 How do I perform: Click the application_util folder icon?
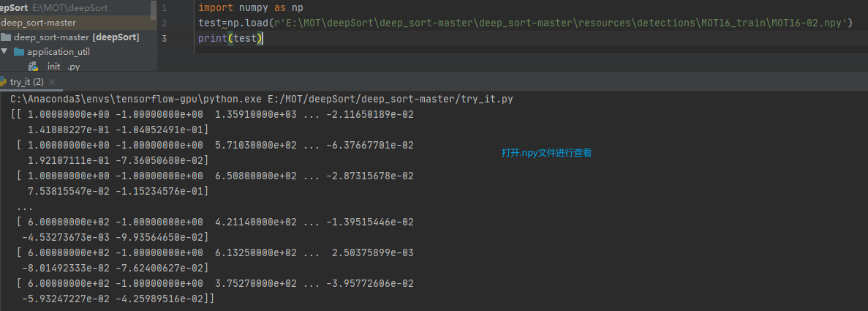[x=19, y=51]
